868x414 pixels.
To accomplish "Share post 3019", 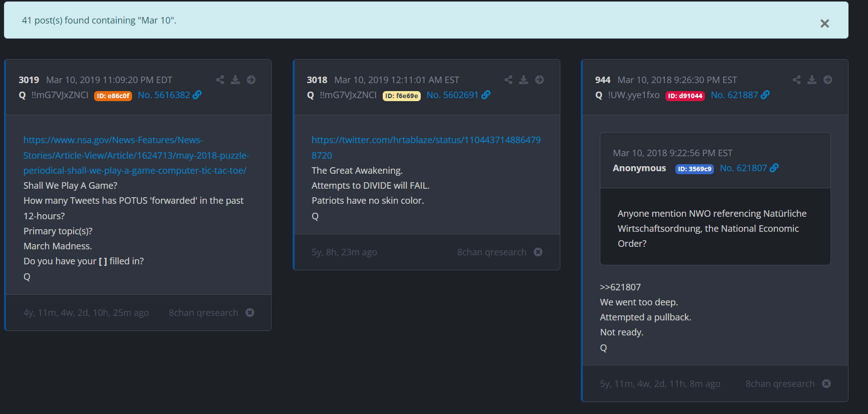I will click(x=220, y=80).
